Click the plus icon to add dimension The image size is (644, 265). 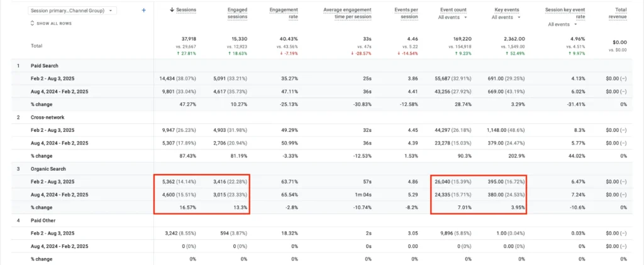(143, 11)
